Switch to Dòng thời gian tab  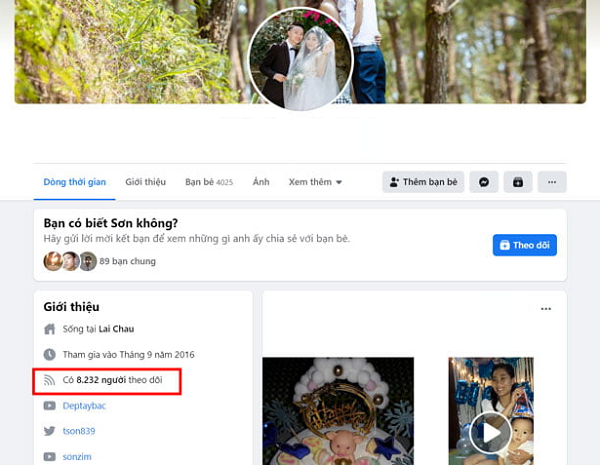(75, 182)
